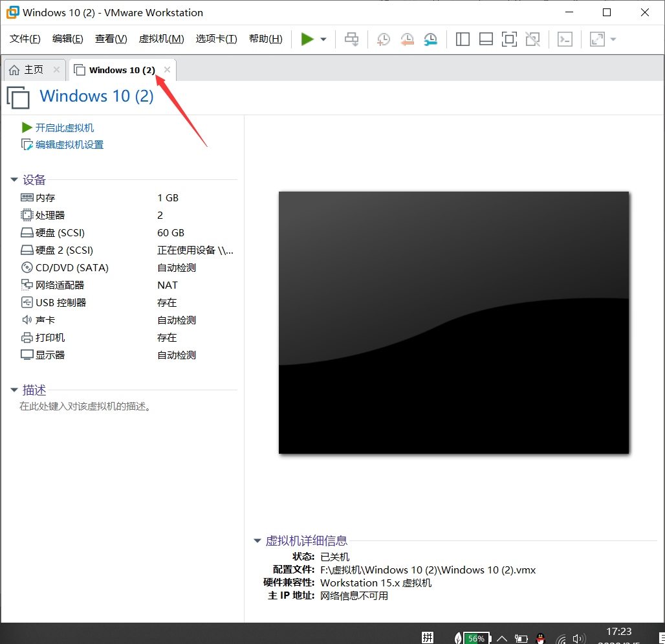The height and width of the screenshot is (644, 665).
Task: Open the 虚拟机(M) menu
Action: tap(162, 39)
